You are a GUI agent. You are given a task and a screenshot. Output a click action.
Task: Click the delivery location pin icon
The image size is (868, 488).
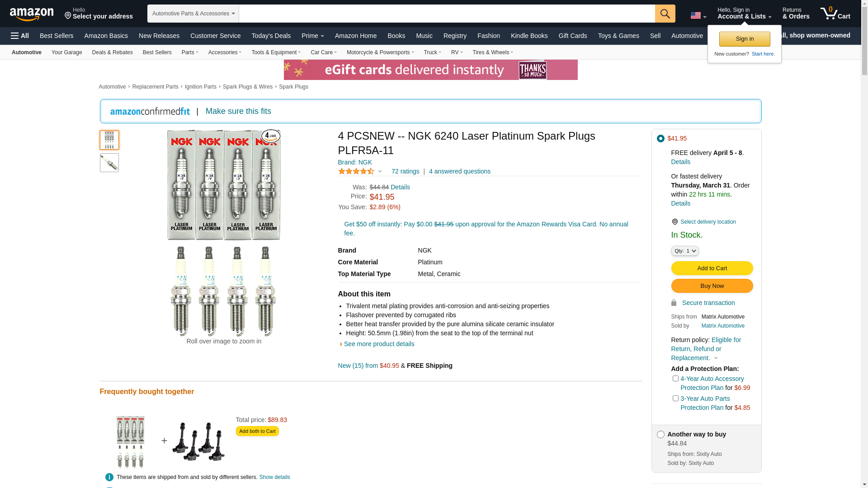(x=675, y=222)
